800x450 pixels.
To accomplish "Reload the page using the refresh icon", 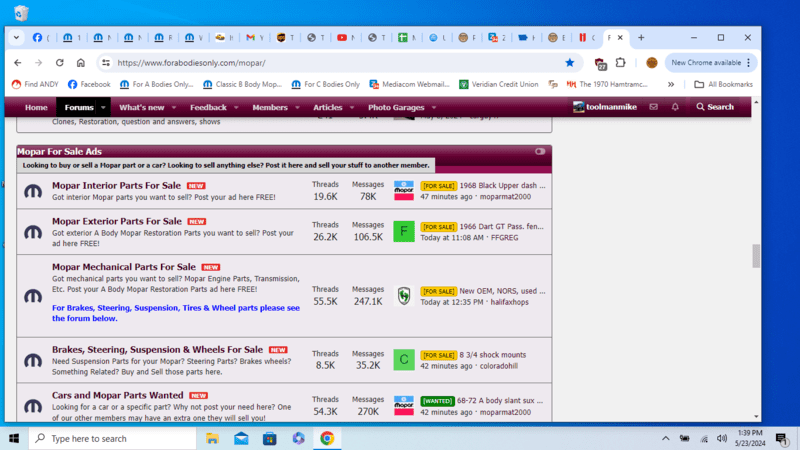I will click(x=60, y=62).
